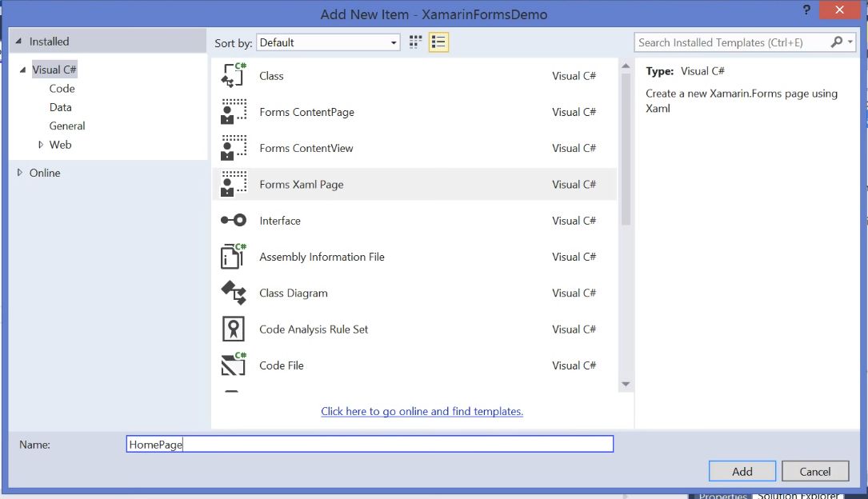
Task: Select the Data category
Action: (x=60, y=107)
